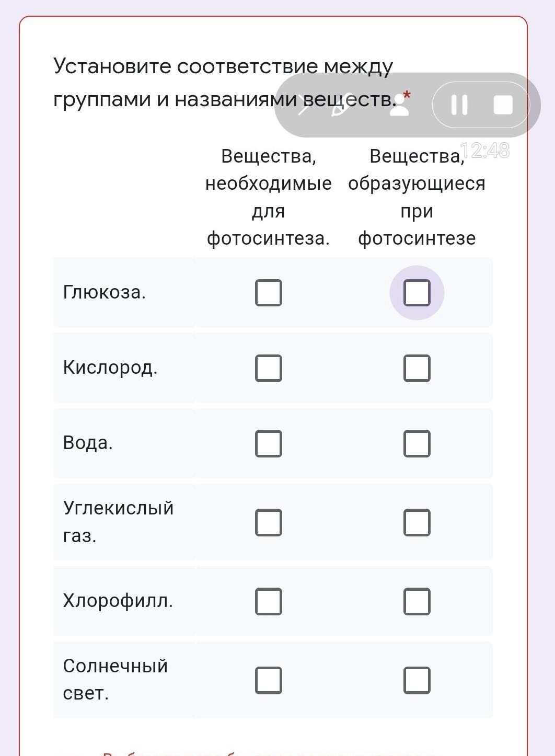Stop the screen recording

[x=503, y=105]
